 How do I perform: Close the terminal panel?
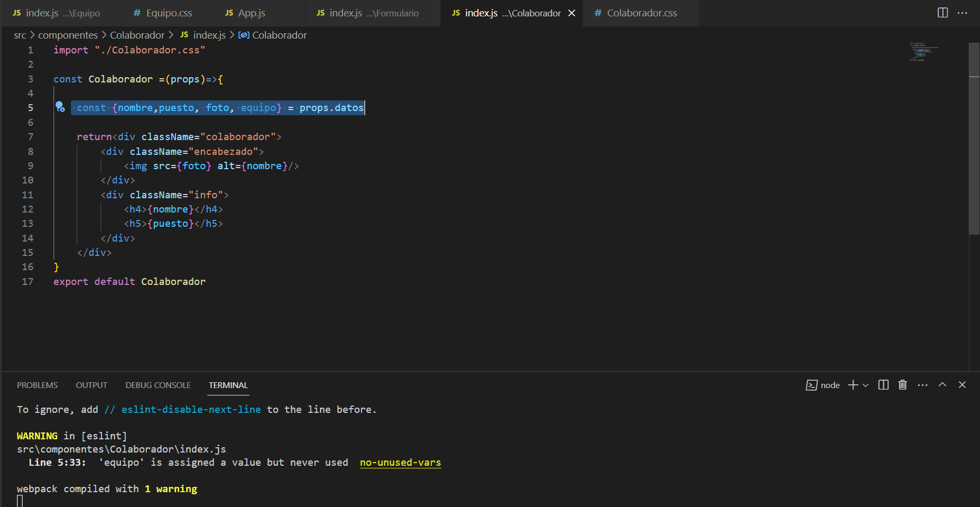point(962,385)
